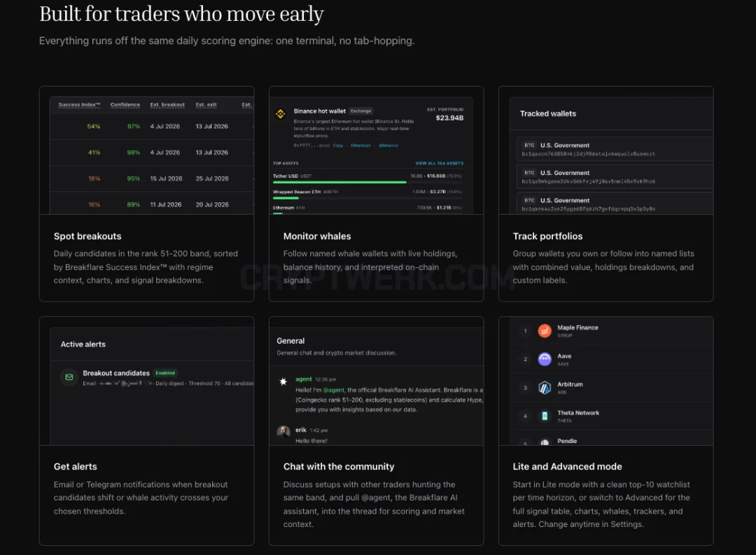Sort by the Success Index column header
Viewport: 756px width, 555px height.
pos(79,105)
